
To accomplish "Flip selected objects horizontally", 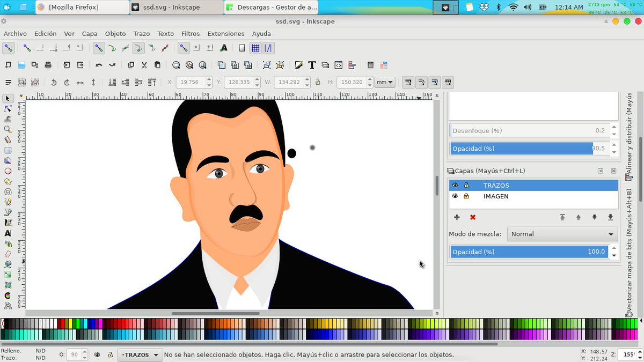I will click(80, 83).
